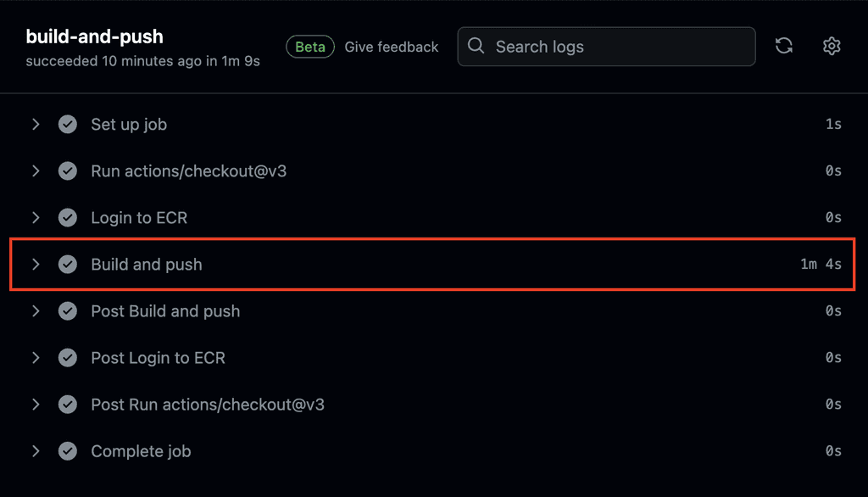Click the checkmark icon on Login to ECR
868x497 pixels.
(68, 217)
